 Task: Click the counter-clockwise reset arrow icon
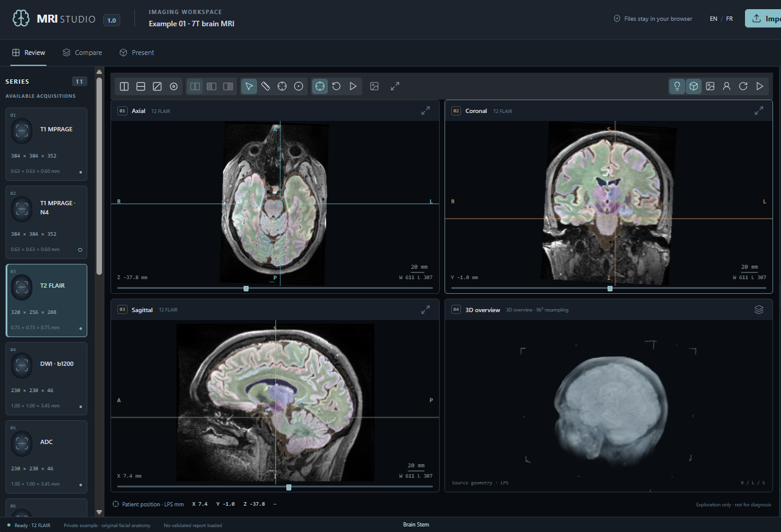pyautogui.click(x=336, y=87)
